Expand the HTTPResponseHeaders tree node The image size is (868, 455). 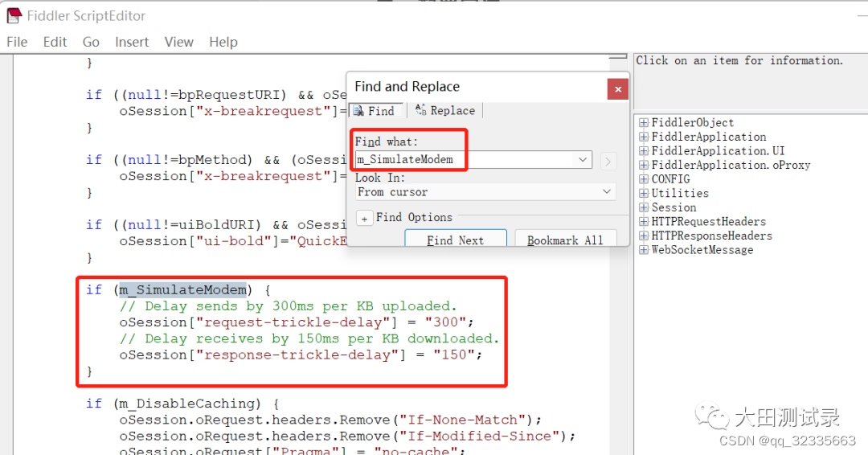(643, 236)
